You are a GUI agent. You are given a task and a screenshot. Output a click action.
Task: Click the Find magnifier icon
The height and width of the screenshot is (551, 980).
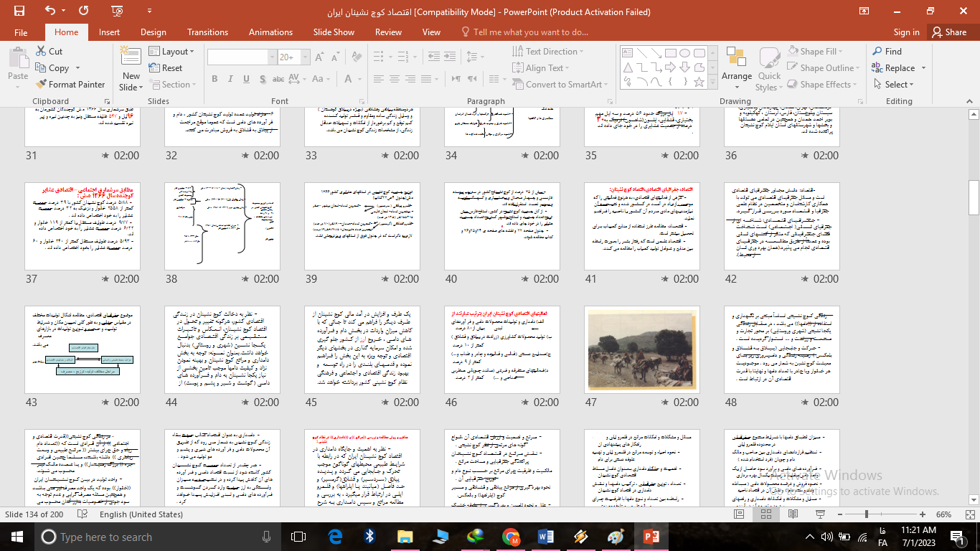click(x=877, y=52)
